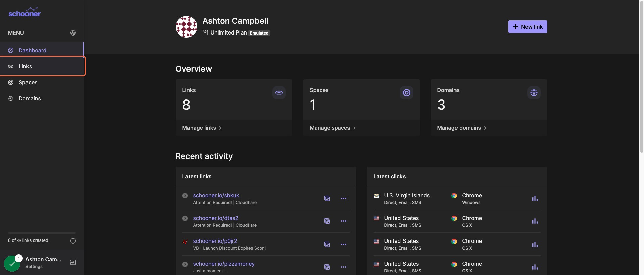Open the schooner.io/sbkuk link

pyautogui.click(x=216, y=195)
